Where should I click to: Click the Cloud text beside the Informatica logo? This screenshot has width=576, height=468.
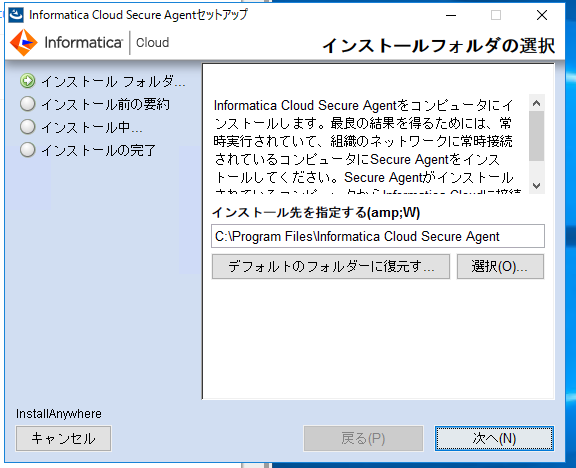pyautogui.click(x=152, y=43)
